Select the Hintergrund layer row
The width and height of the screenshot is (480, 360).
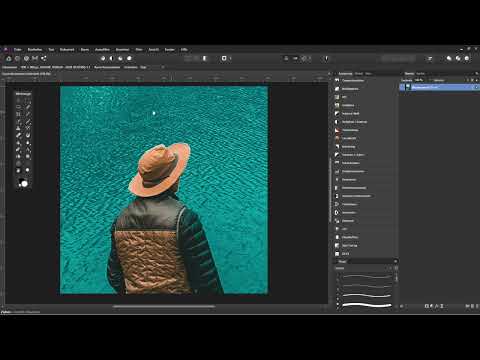(x=439, y=87)
